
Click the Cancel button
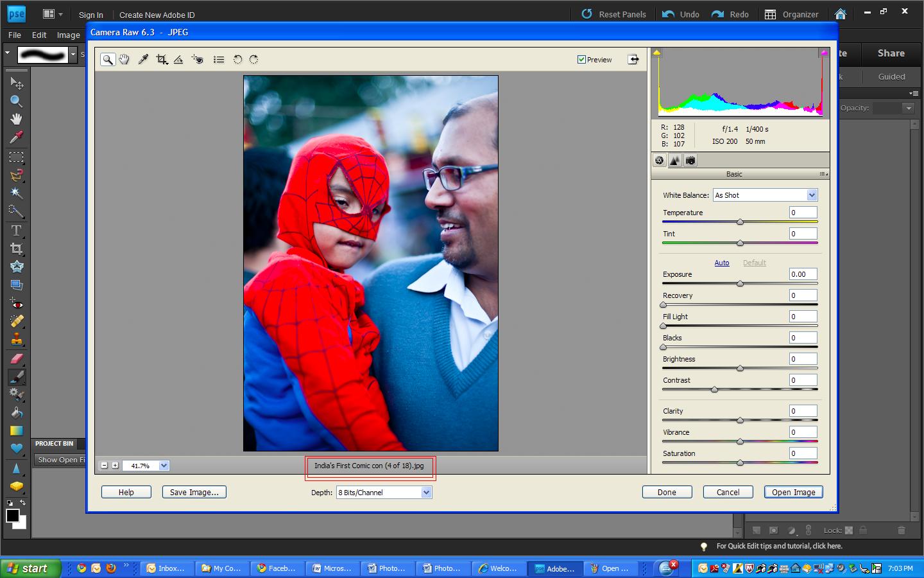(728, 493)
